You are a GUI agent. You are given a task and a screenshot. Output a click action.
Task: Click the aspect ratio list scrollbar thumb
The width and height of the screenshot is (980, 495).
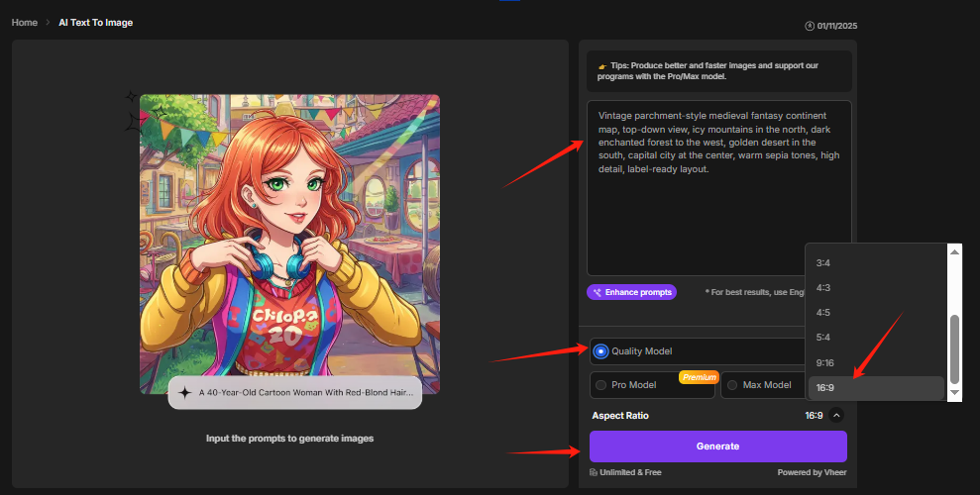tap(954, 347)
